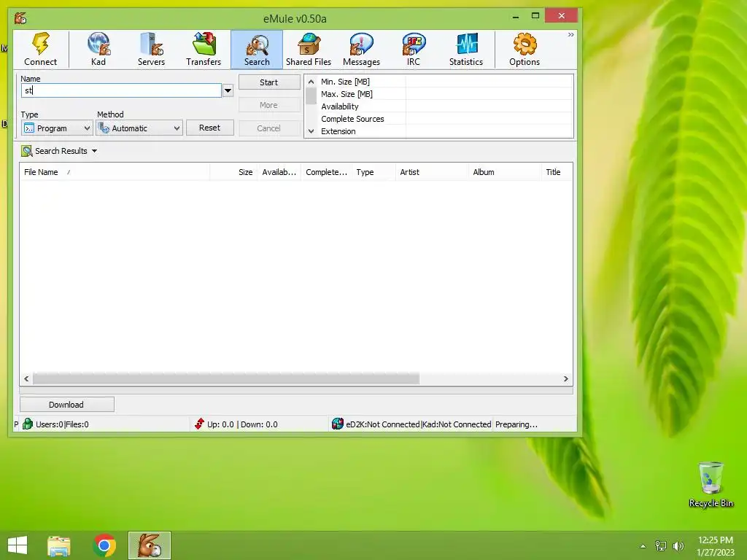Screen dimensions: 747x560
Task: Show the Statistics view
Action: (466, 50)
